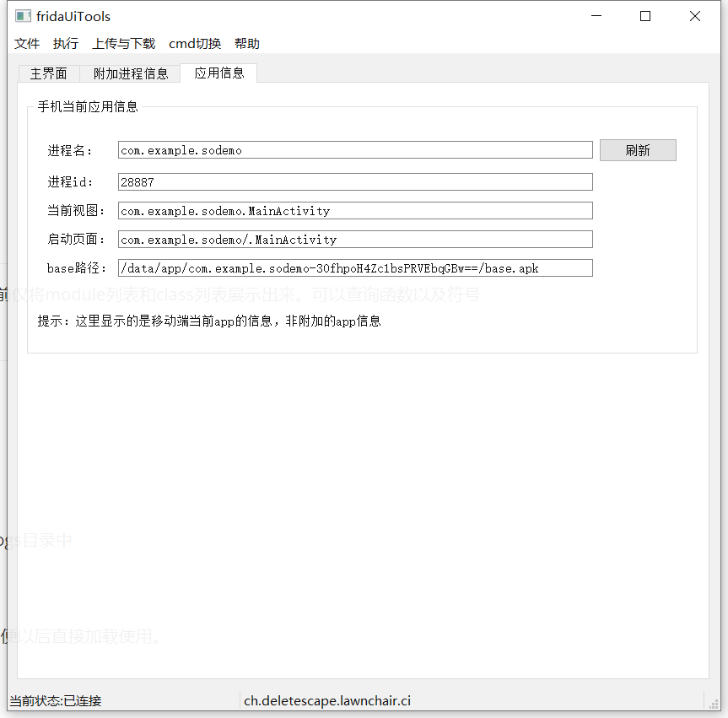728x718 pixels.
Task: Focus the 进程名 input field
Action: (355, 150)
